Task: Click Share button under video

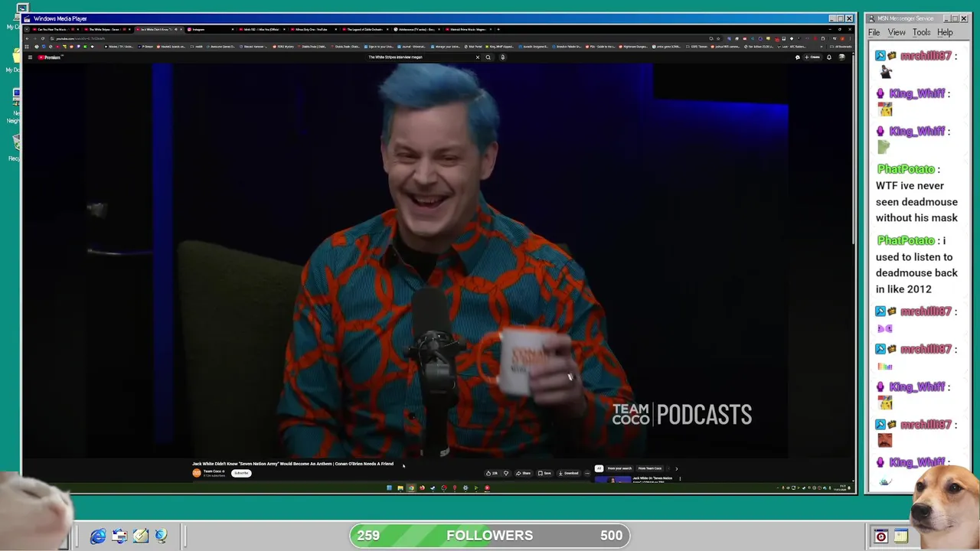Action: pos(523,473)
